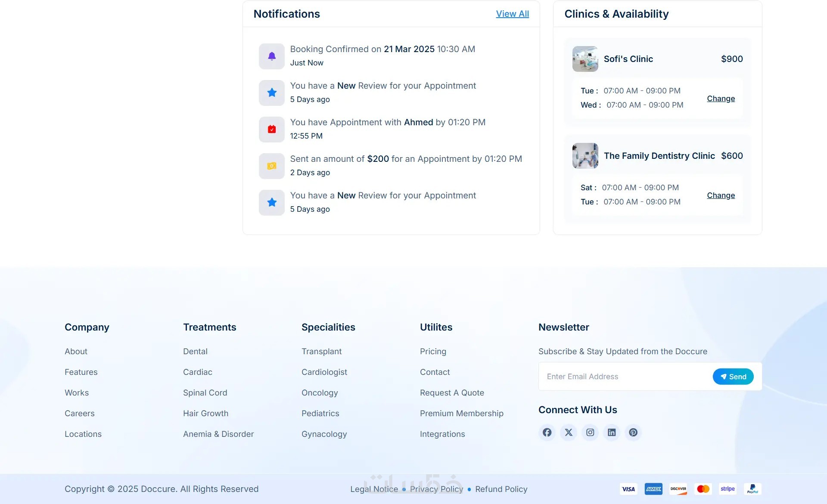The width and height of the screenshot is (827, 504).
Task: Change Sofi's Clinic availability hours
Action: 721,99
